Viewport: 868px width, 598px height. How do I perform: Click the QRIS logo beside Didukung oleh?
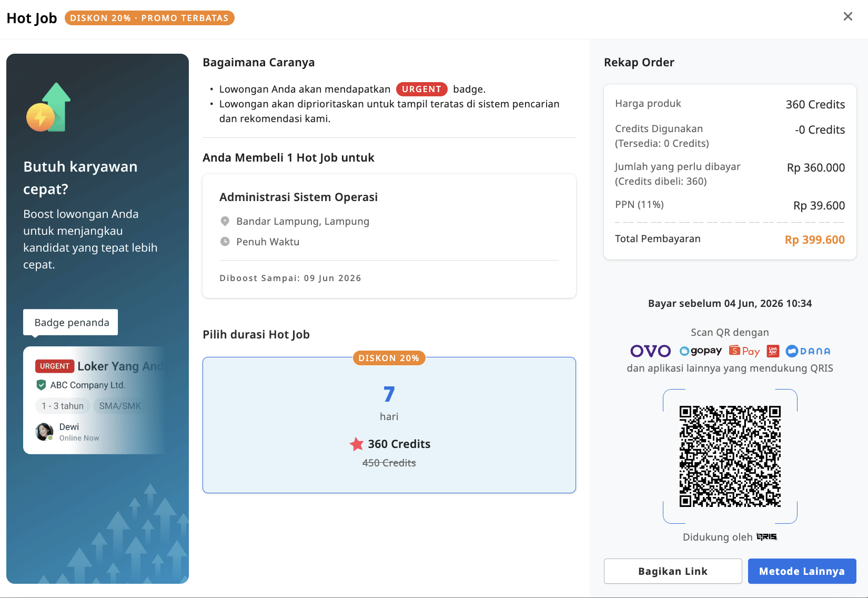point(766,537)
